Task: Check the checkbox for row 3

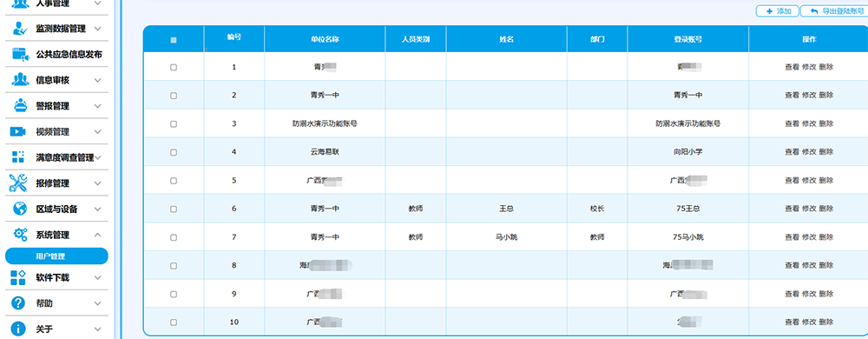Action: pos(174,124)
